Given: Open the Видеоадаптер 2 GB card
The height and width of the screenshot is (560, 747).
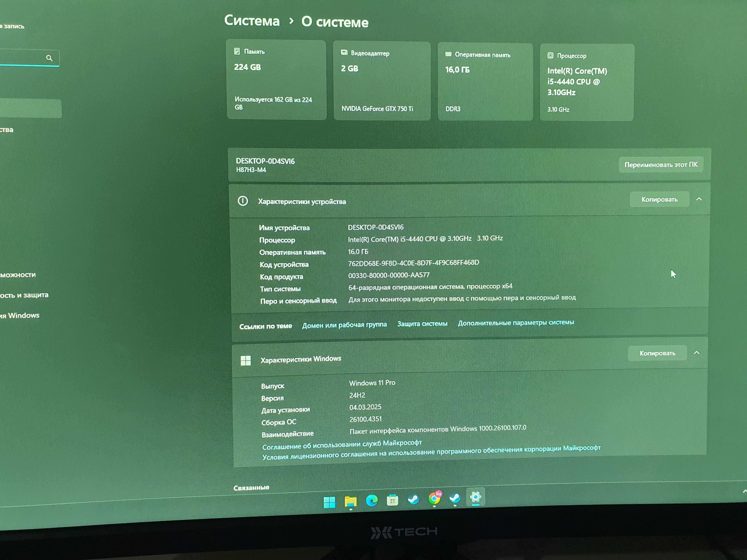Looking at the screenshot, I should click(x=382, y=81).
